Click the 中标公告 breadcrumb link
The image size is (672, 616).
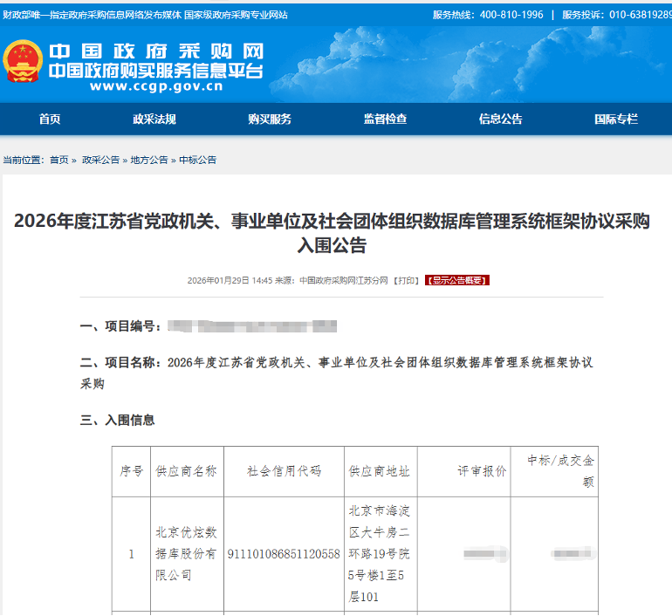[198, 160]
